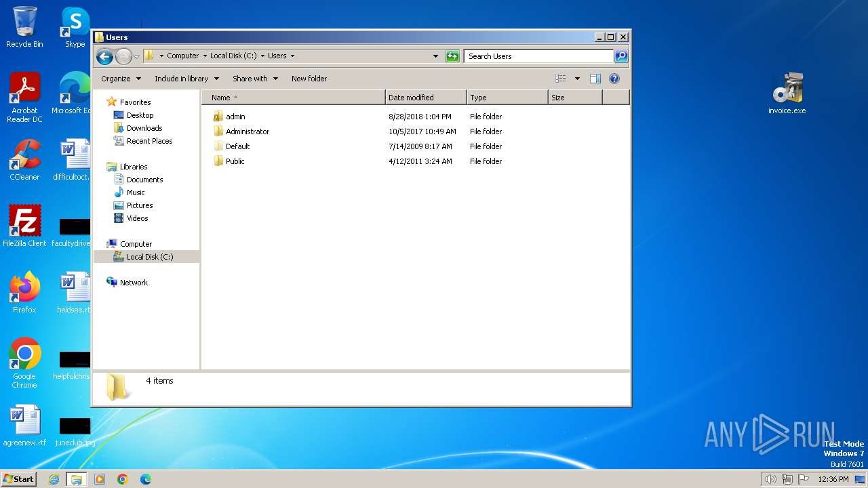The height and width of the screenshot is (488, 868).
Task: Open the Share with menu
Action: pos(255,79)
